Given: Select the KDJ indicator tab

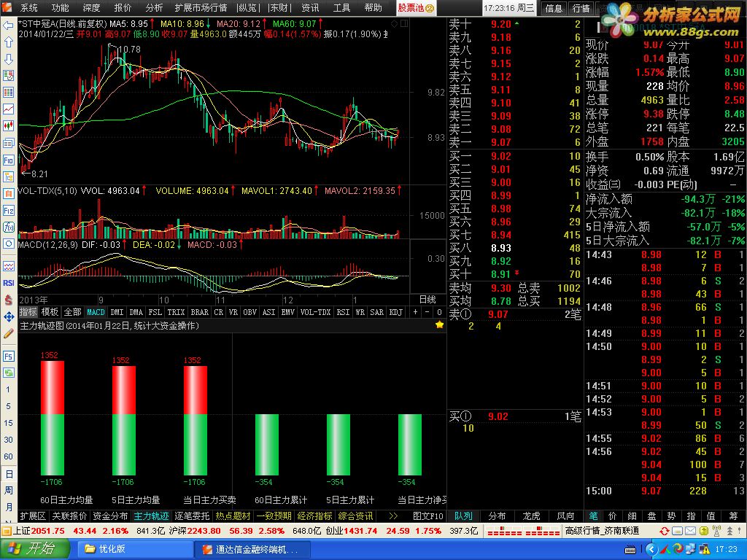Looking at the screenshot, I should [x=396, y=312].
